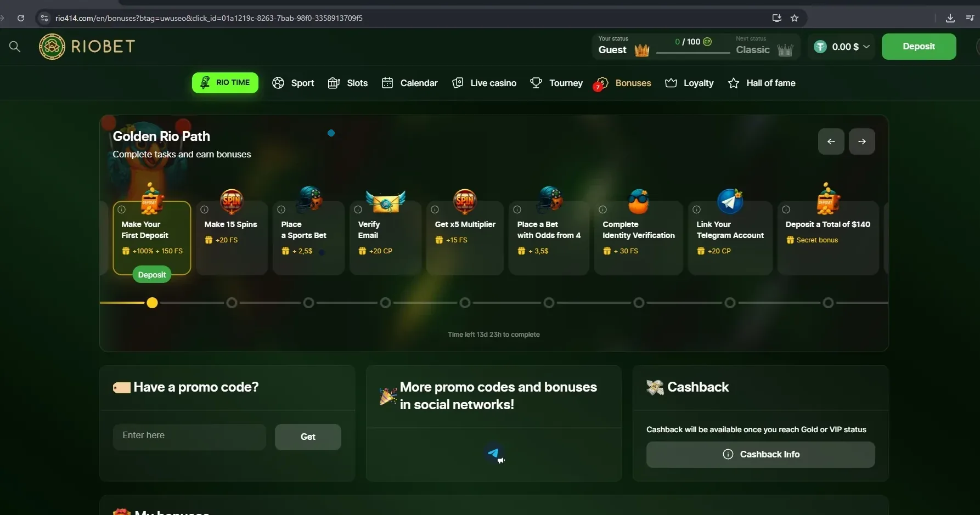Click the Secret bonus reward text
Viewport: 980px width, 515px height.
pos(817,240)
